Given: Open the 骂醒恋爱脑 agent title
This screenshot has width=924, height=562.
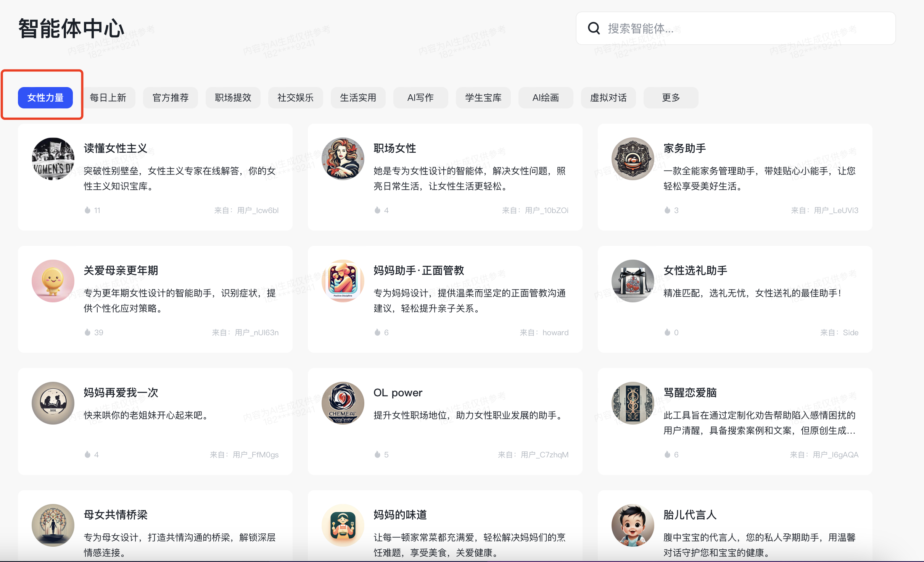Looking at the screenshot, I should pos(690,392).
